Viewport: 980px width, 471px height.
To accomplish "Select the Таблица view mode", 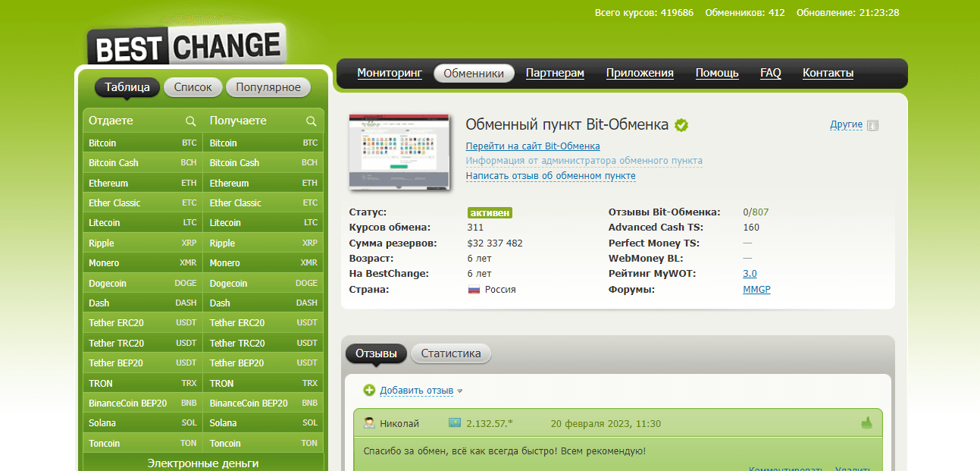I will [127, 87].
